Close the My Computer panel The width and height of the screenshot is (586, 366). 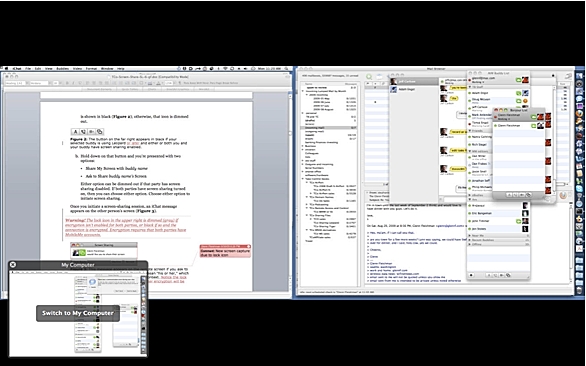pyautogui.click(x=13, y=265)
